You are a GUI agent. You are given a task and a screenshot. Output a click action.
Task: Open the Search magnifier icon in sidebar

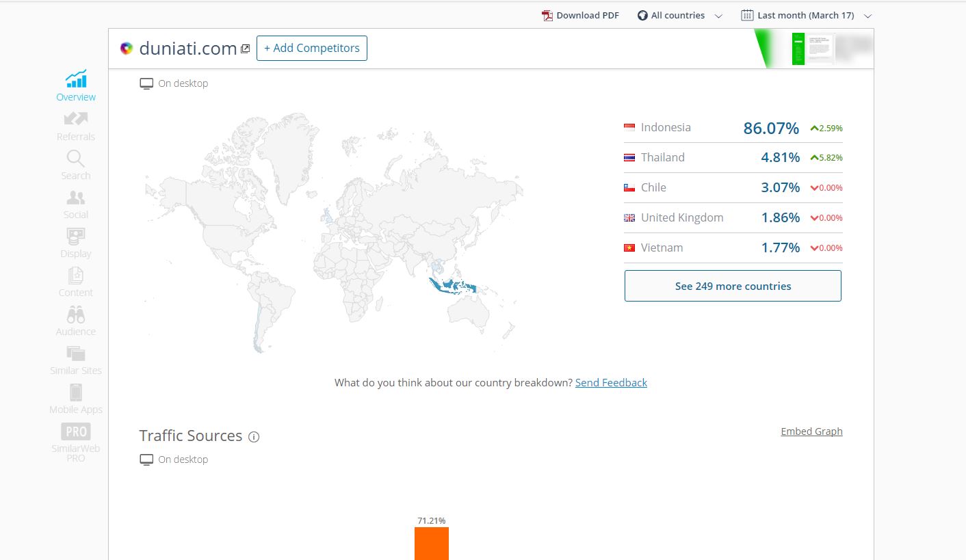point(76,158)
